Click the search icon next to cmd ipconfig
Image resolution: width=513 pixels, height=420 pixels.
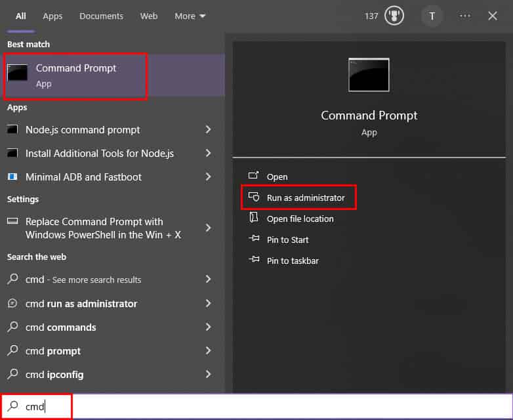point(12,374)
